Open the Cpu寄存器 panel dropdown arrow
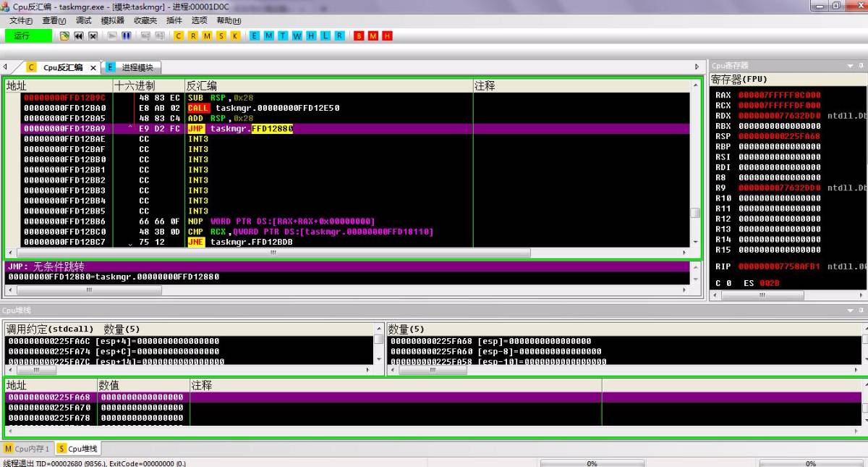 (851, 66)
